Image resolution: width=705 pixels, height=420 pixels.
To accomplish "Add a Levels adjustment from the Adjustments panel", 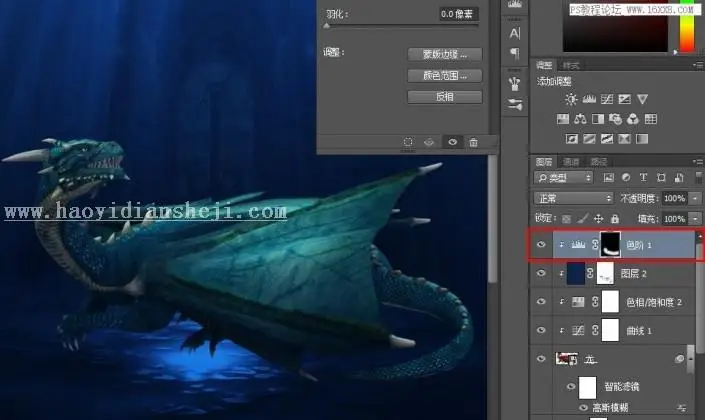I will point(589,99).
